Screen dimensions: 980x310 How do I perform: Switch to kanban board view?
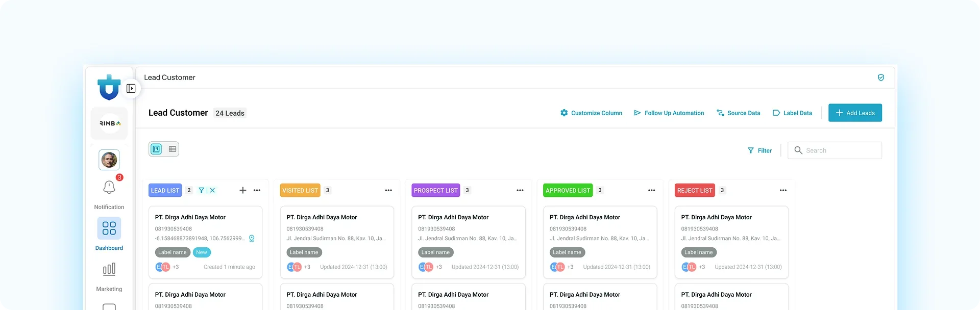click(x=157, y=149)
